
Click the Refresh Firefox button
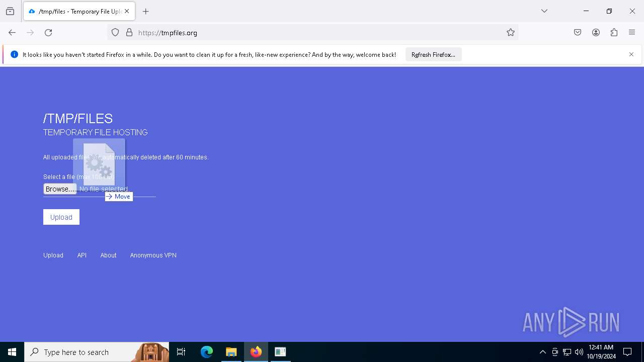433,54
